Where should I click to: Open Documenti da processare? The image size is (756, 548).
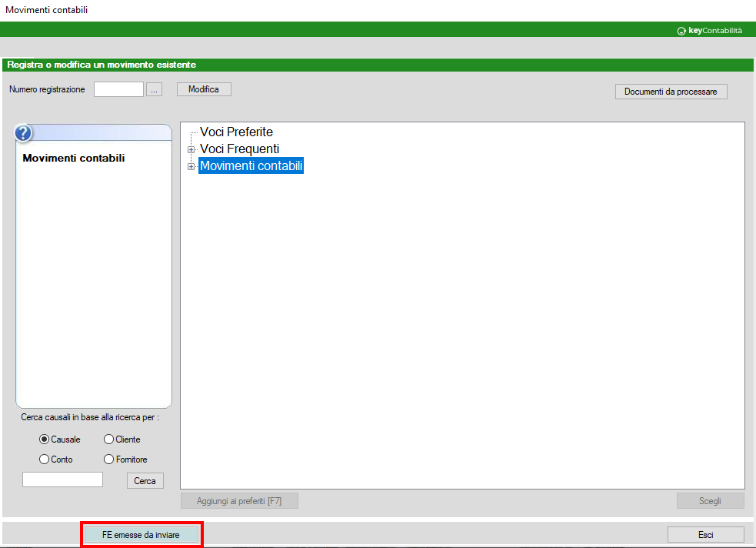[671, 92]
